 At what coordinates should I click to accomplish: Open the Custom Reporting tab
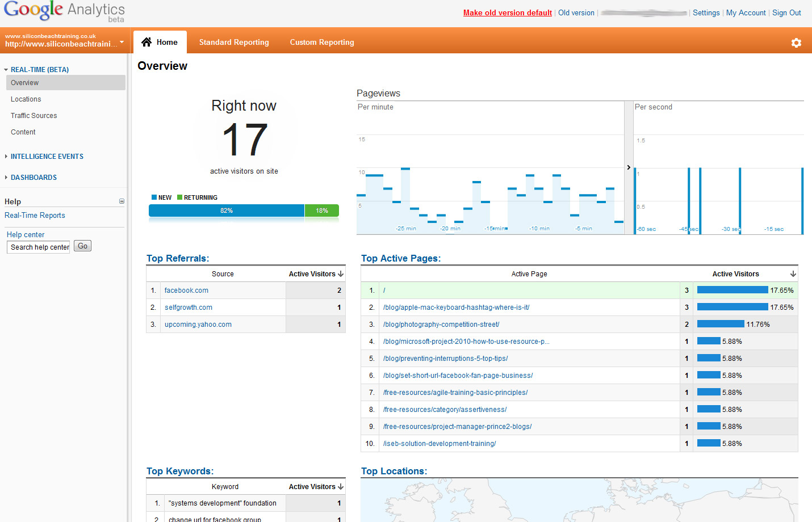321,41
